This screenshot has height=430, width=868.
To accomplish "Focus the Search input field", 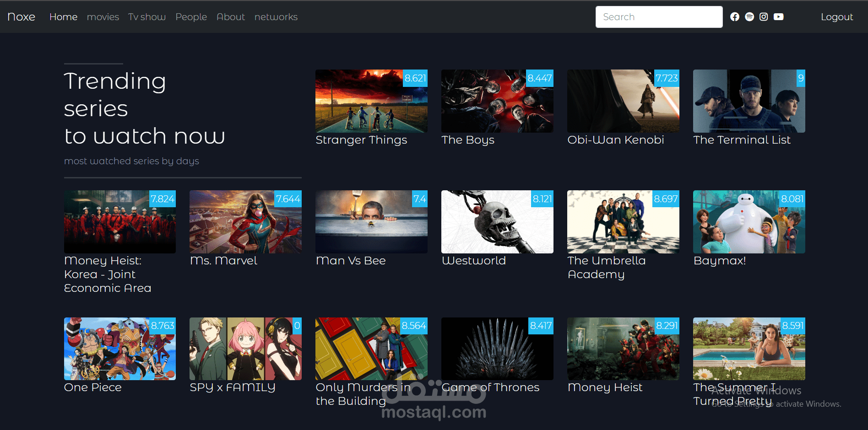I will [x=659, y=17].
